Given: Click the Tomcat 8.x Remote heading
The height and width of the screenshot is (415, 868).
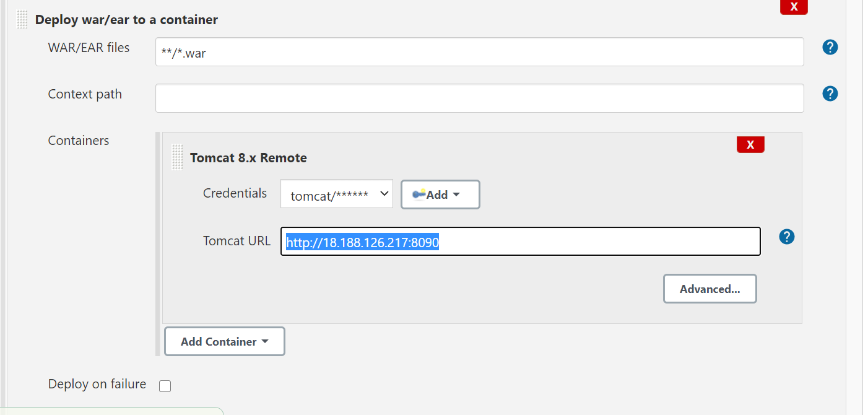Looking at the screenshot, I should (248, 158).
